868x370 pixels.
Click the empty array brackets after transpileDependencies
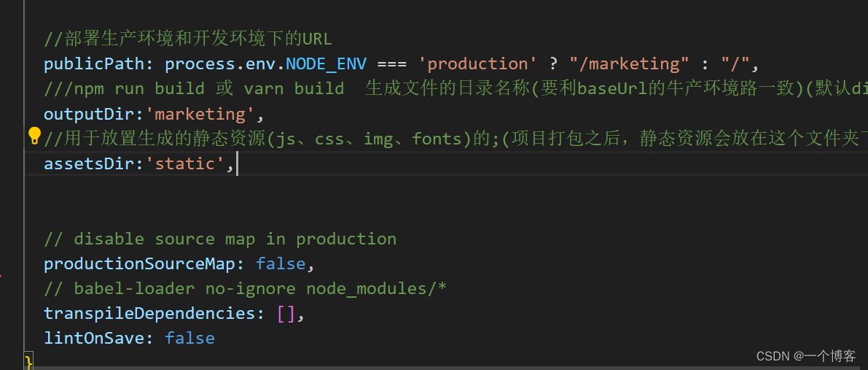[286, 314]
